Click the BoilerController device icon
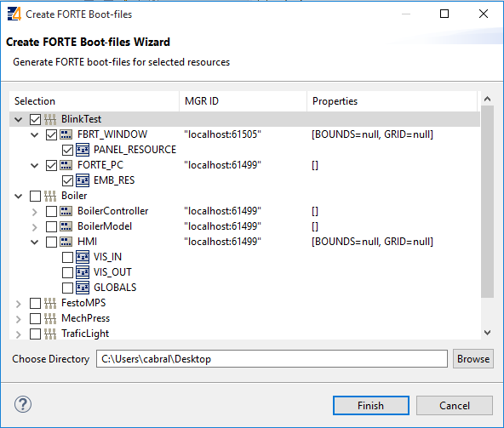504x428 pixels. click(x=66, y=211)
